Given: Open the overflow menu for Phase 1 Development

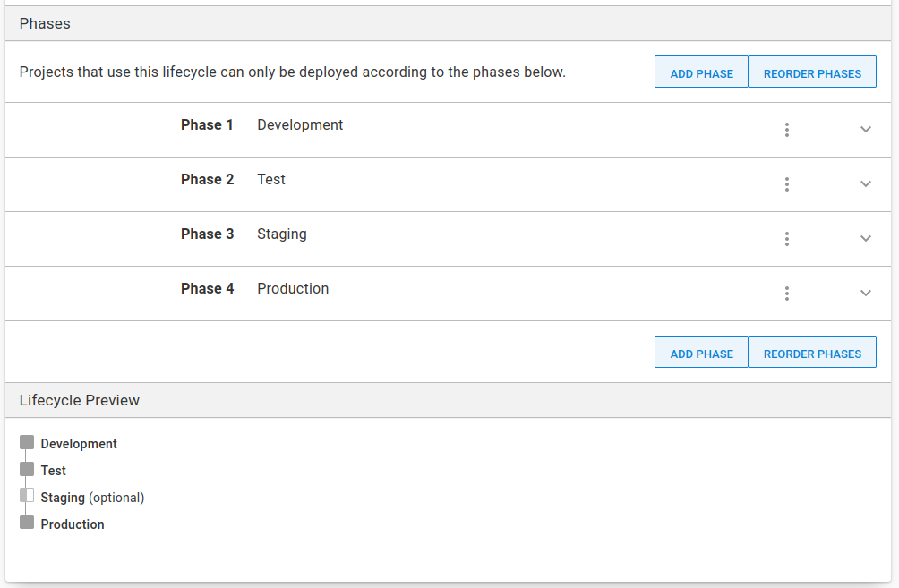Looking at the screenshot, I should (x=787, y=130).
